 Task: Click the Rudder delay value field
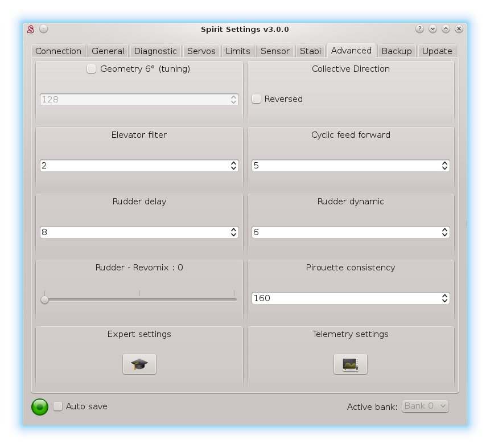coord(134,232)
